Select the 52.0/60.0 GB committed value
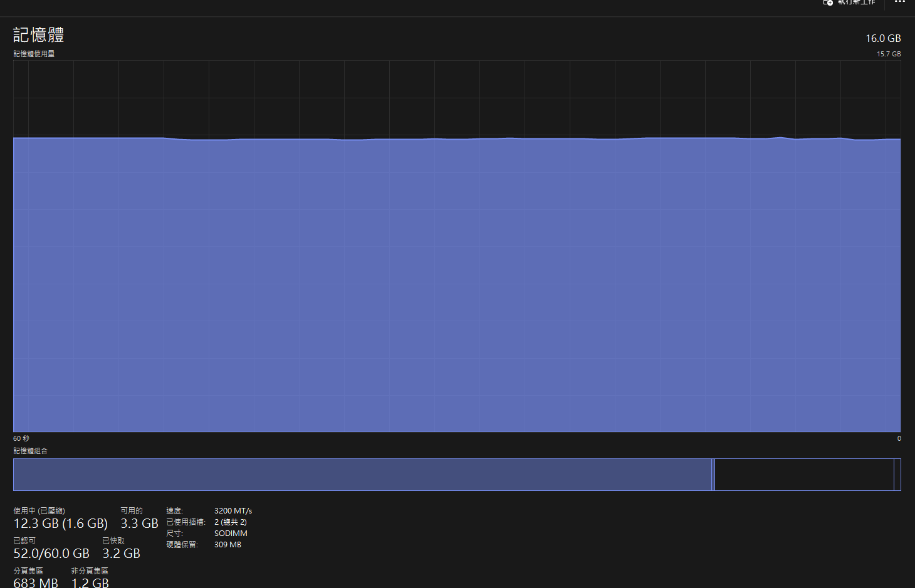915x588 pixels. pyautogui.click(x=51, y=554)
